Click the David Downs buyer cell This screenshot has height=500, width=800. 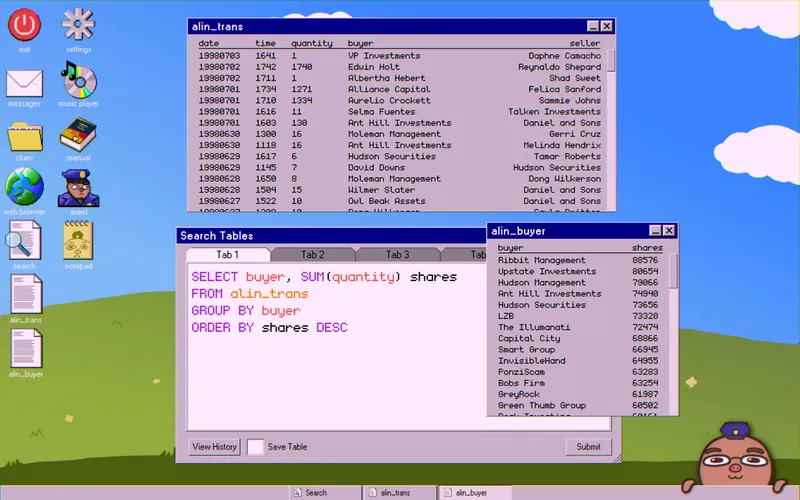377,168
